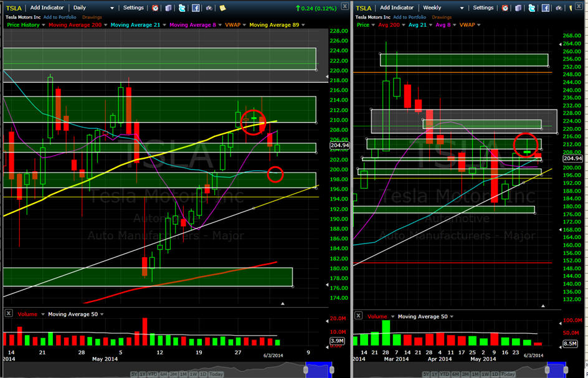Image resolution: width=588 pixels, height=378 pixels.
Task: Click Add Indicator in the Daily chart
Action: (x=47, y=7)
